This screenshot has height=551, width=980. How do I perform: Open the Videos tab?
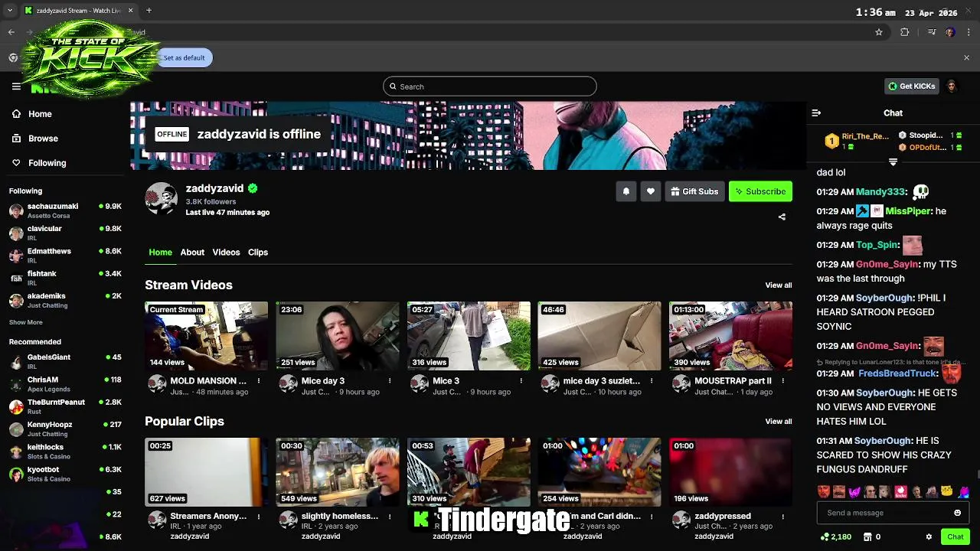(x=226, y=253)
